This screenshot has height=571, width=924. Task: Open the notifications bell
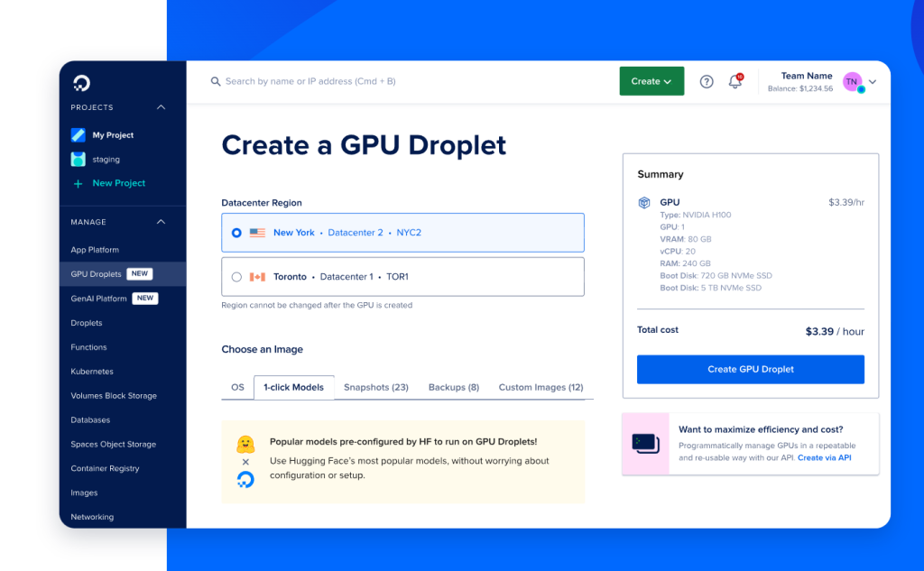[735, 80]
